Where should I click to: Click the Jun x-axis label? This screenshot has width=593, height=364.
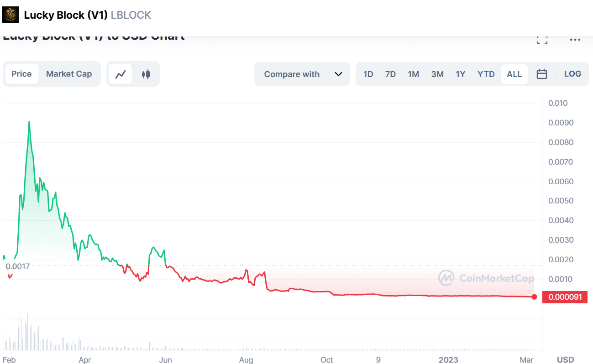click(166, 360)
